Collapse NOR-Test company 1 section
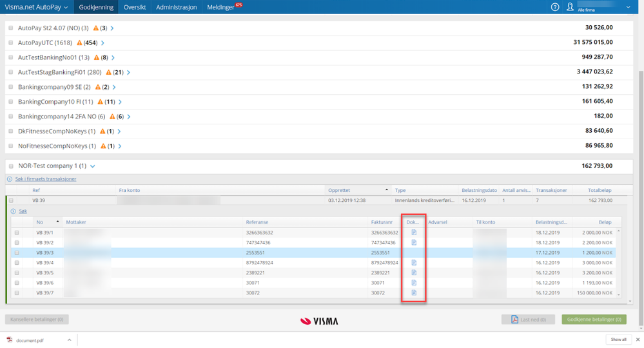 93,166
